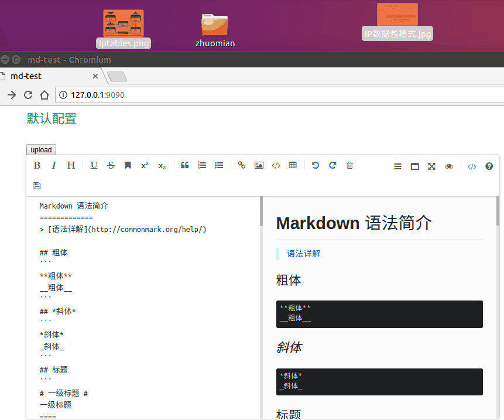
Task: Insert an image
Action: (259, 166)
